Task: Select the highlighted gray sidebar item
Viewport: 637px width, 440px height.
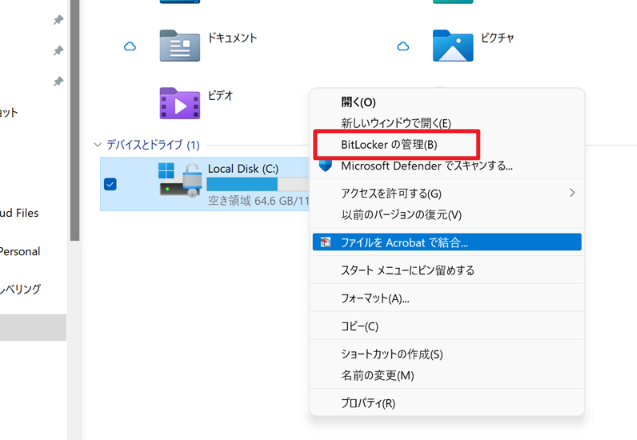Action: click(33, 327)
